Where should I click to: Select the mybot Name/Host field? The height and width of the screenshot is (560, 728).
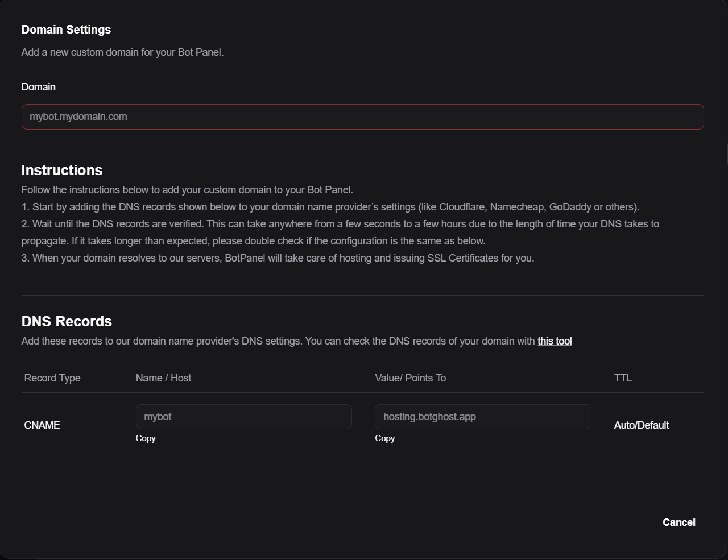243,416
